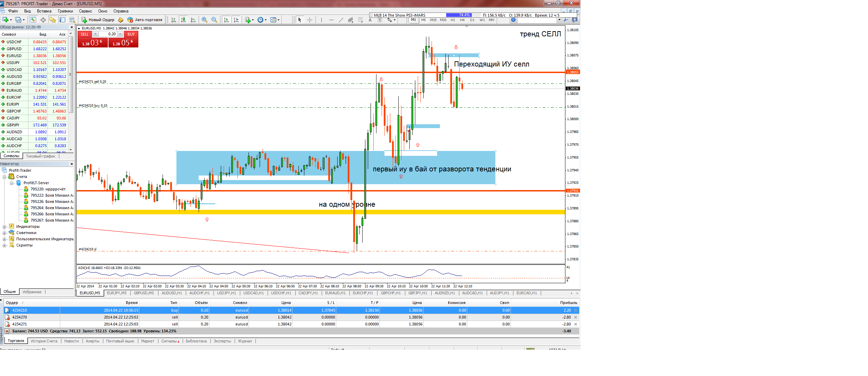
Task: Open the chat notifications icon showing 4
Action: pos(574,20)
